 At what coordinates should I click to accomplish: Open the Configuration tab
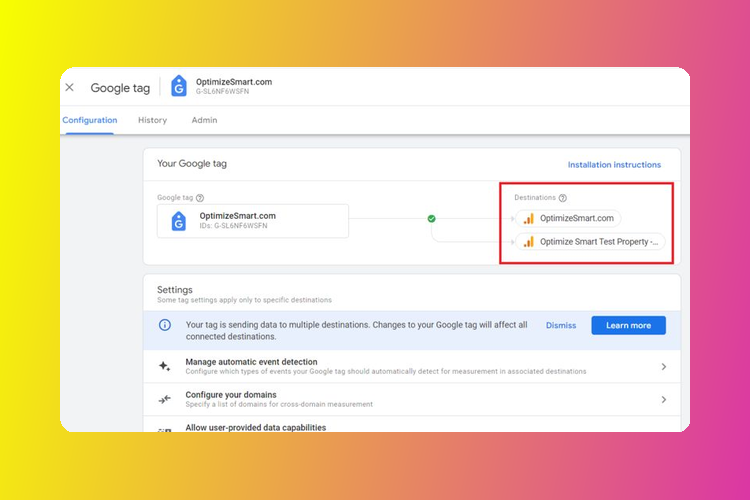click(x=89, y=120)
